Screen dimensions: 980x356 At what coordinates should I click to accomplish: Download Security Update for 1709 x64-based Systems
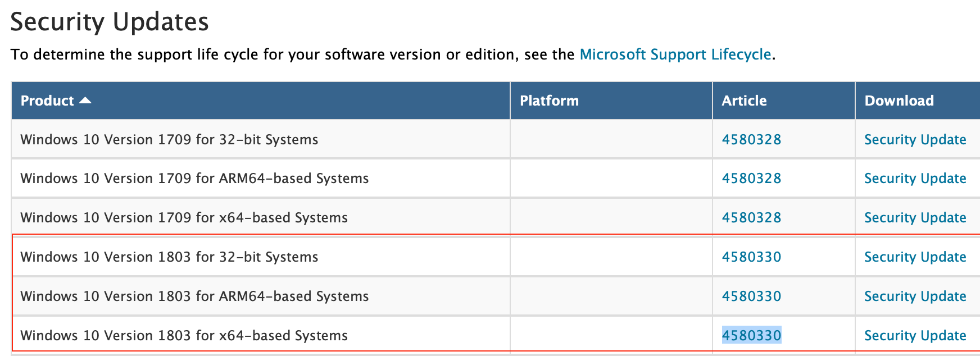pos(915,218)
